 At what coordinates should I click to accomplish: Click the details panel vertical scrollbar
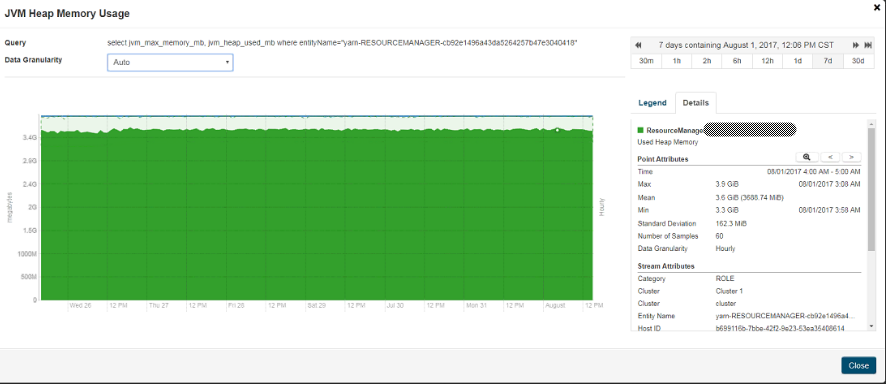(x=872, y=188)
